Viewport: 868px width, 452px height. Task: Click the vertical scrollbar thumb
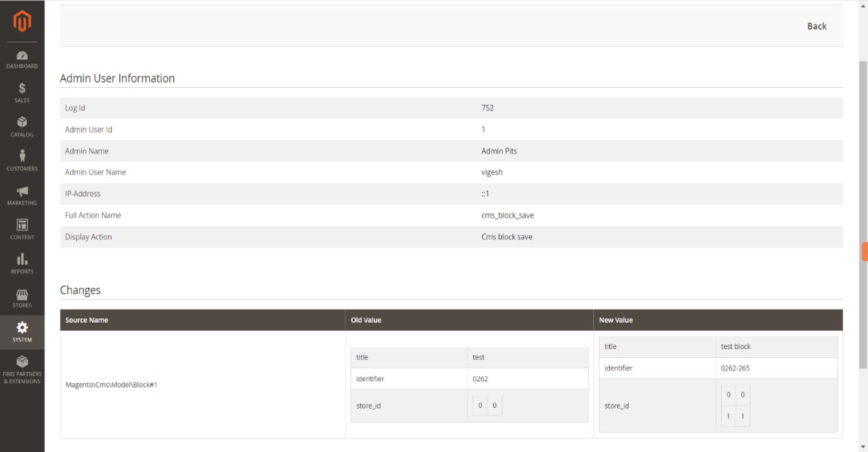pos(863,215)
